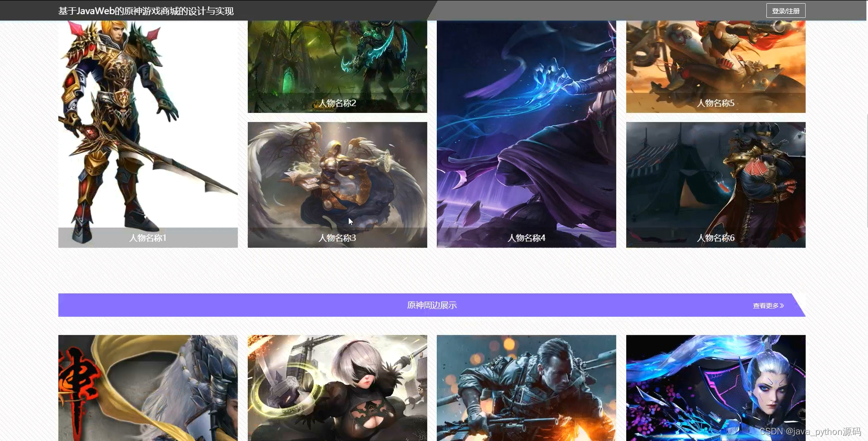Viewport: 868px width, 441px height.
Task: Open the soldier with rifle merchandise image
Action: pos(526,388)
